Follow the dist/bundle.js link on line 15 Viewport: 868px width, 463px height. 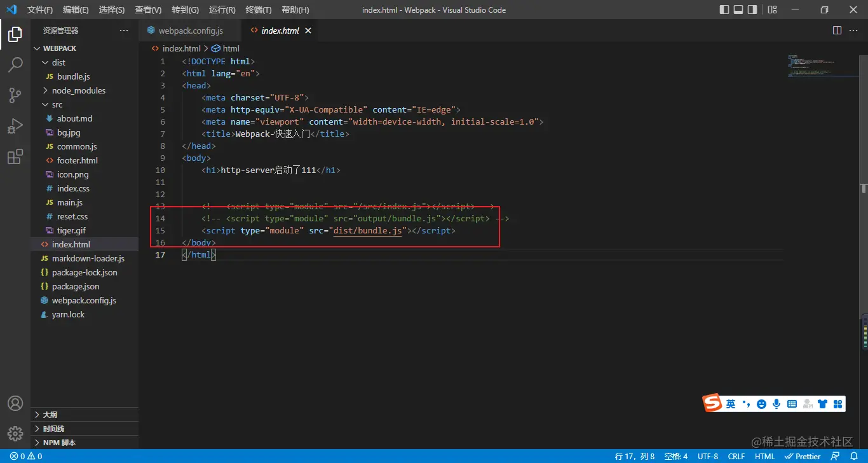368,231
